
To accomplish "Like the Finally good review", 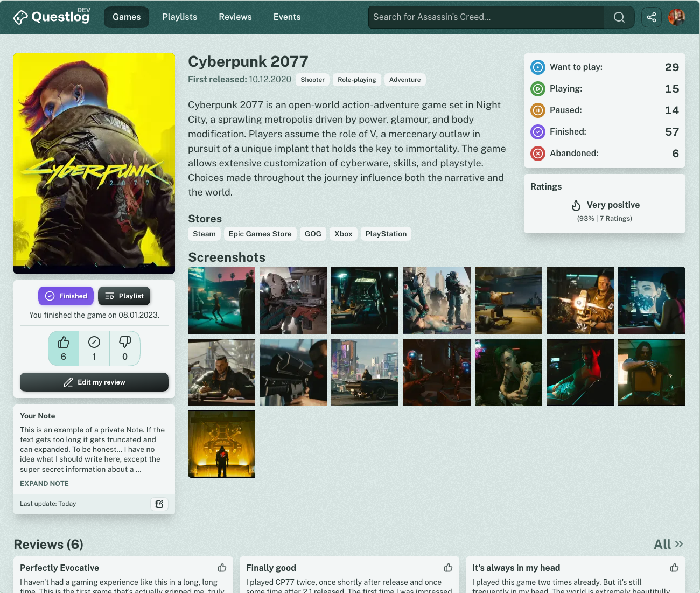I will click(x=448, y=568).
